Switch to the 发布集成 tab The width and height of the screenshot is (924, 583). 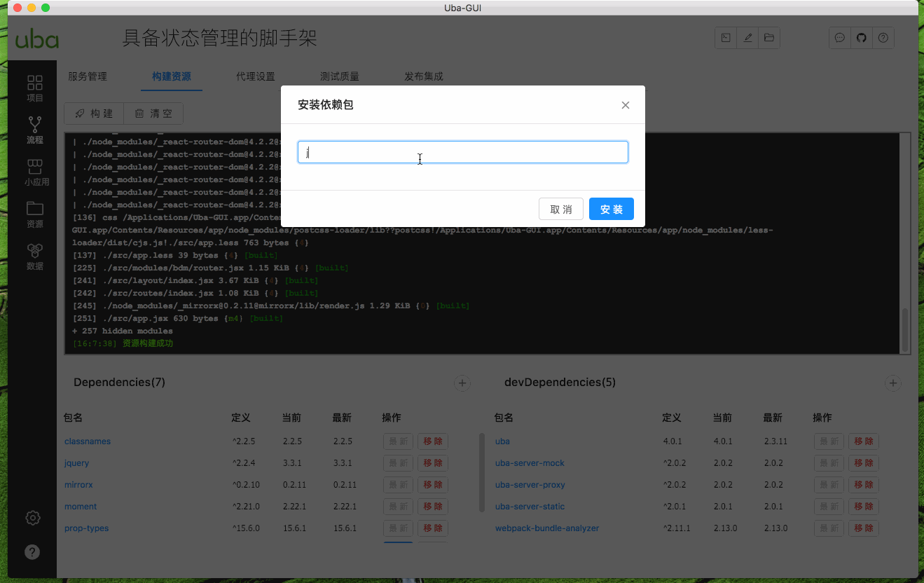coord(424,76)
